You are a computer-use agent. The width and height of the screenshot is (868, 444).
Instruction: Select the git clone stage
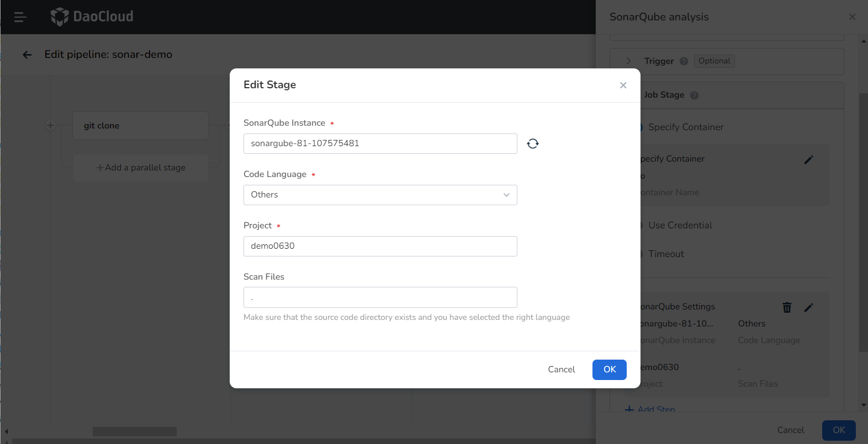point(140,126)
